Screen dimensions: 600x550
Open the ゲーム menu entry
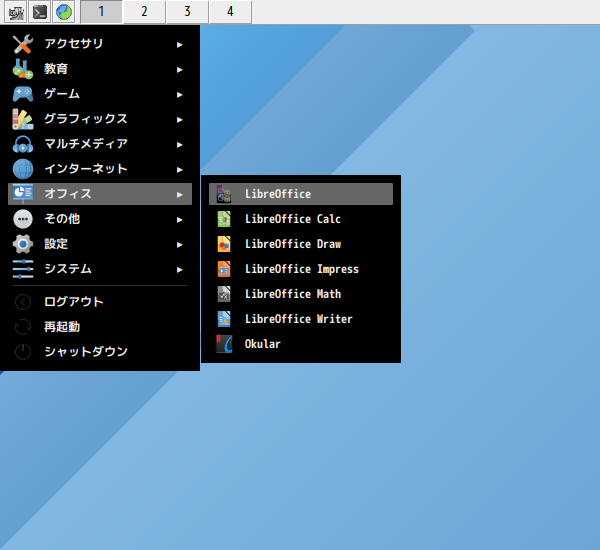(x=100, y=94)
